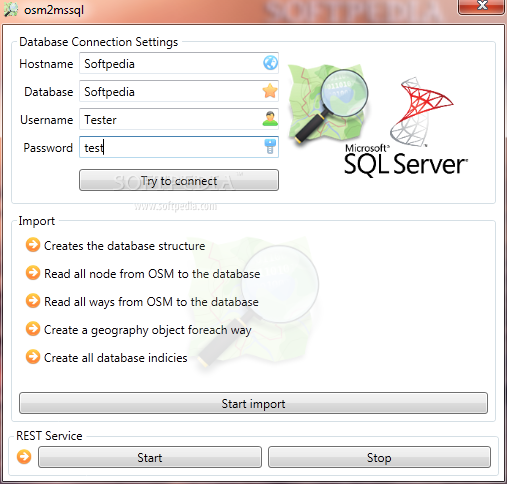Viewport: 507px width, 484px height.
Task: Click the Try to connect button
Action: click(179, 180)
